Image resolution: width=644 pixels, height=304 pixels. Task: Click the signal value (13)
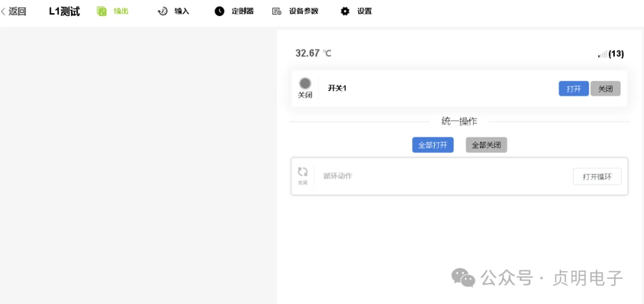[x=616, y=54]
